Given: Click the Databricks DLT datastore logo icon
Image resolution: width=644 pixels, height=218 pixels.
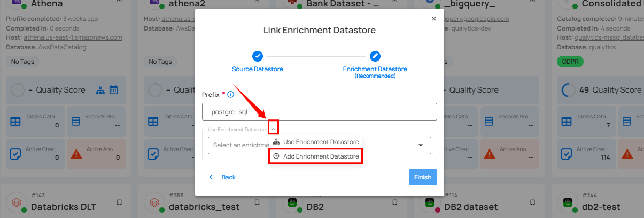Looking at the screenshot, I should 16,203.
